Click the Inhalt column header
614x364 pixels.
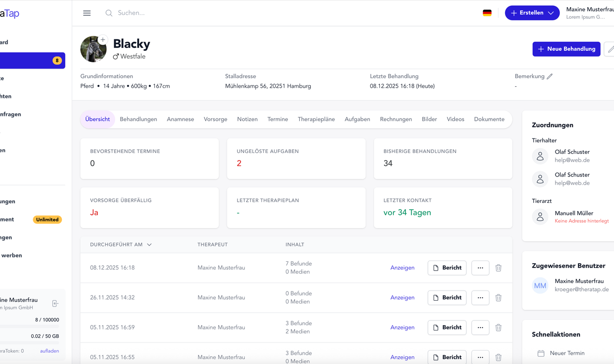click(295, 245)
